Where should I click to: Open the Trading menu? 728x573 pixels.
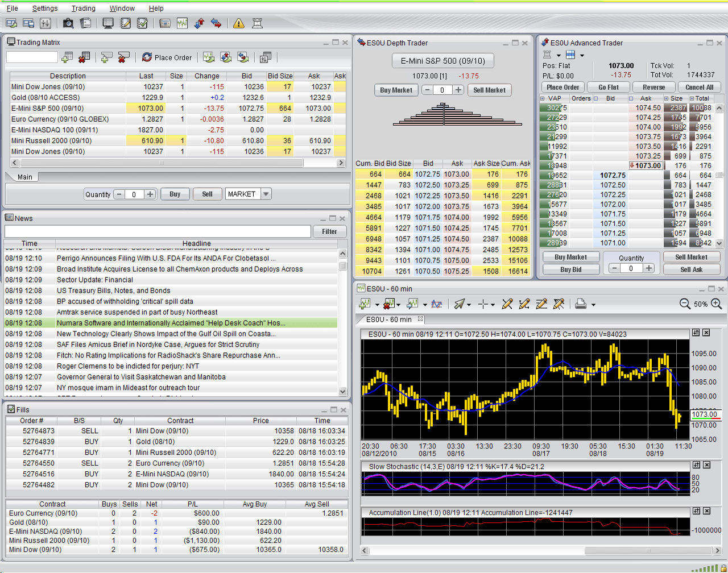point(84,9)
